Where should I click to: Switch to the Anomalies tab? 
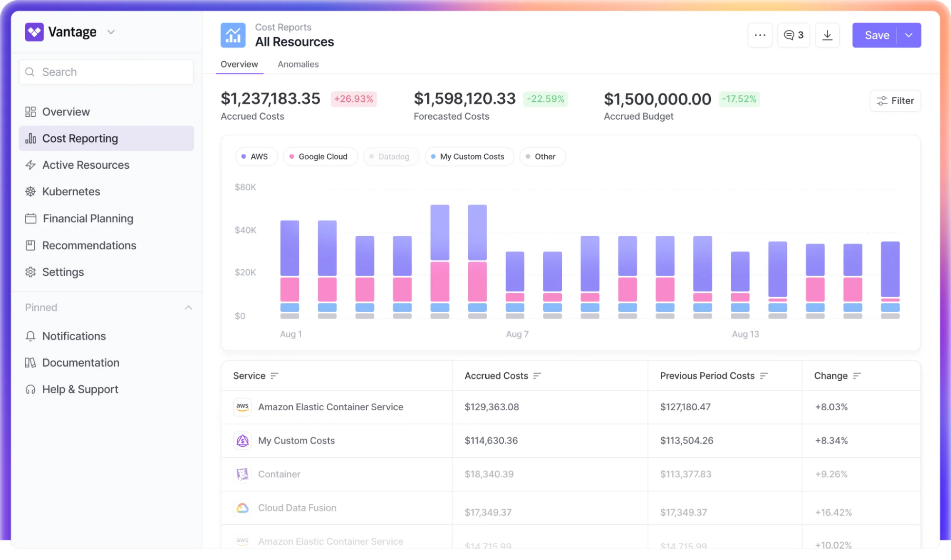298,64
